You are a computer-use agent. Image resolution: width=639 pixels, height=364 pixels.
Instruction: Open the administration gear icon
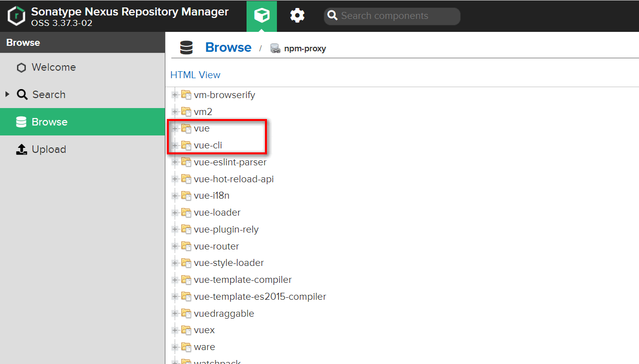(297, 16)
